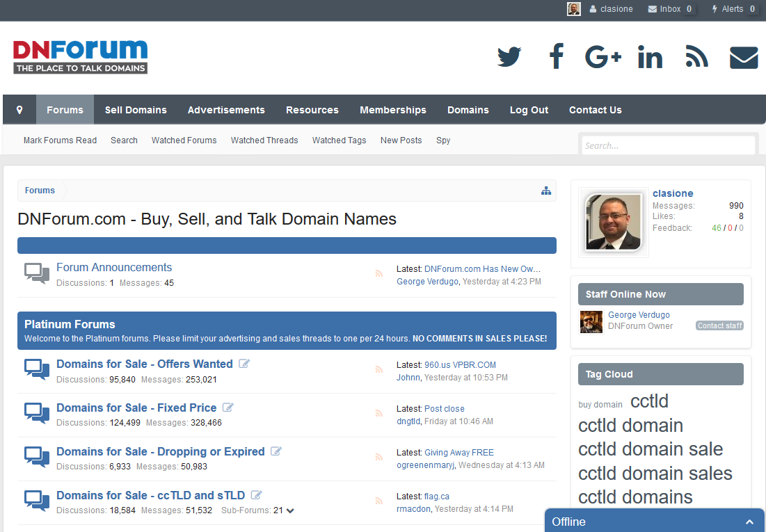Toggle watch on Domains for Sale - Fixed Price
Image resolution: width=766 pixels, height=532 pixels.
228,408
